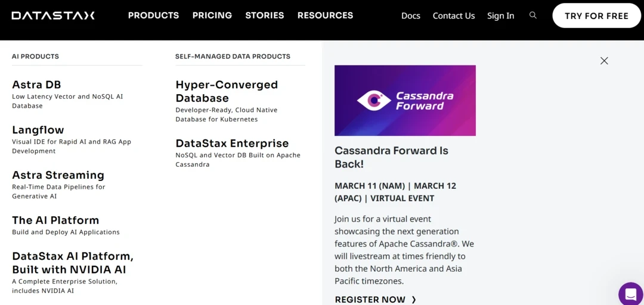Open the chat widget bubble

(630, 294)
